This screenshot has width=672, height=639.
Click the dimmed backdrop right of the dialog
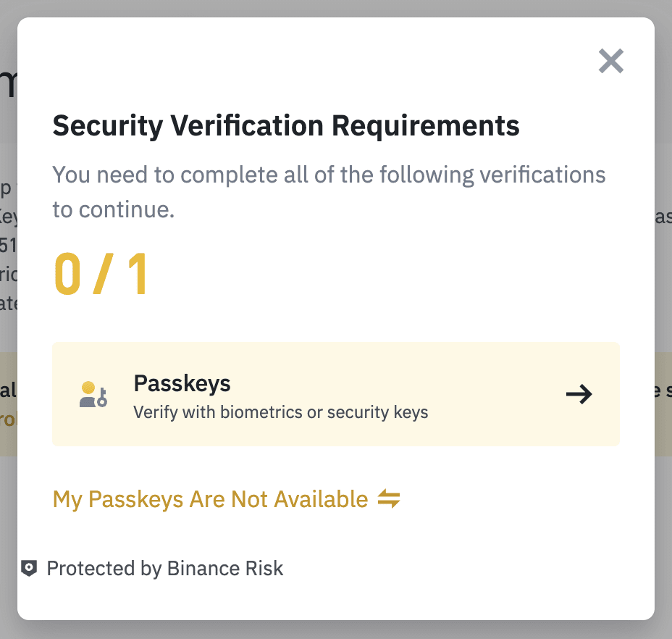(x=663, y=326)
